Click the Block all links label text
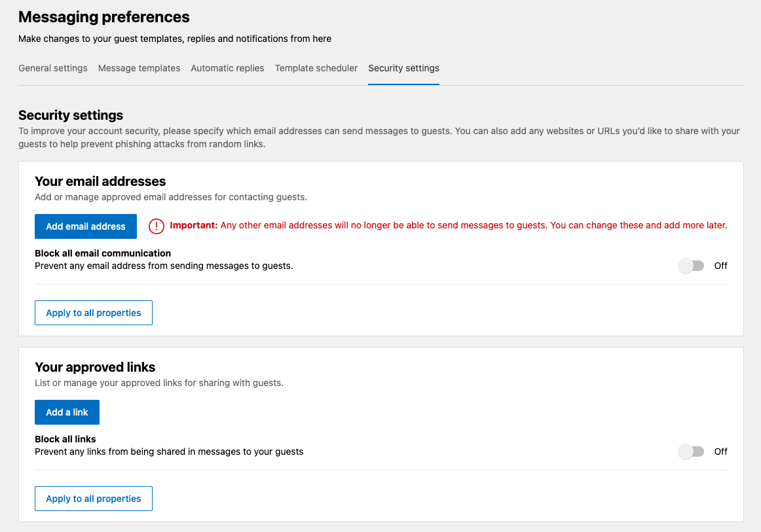 coord(65,439)
